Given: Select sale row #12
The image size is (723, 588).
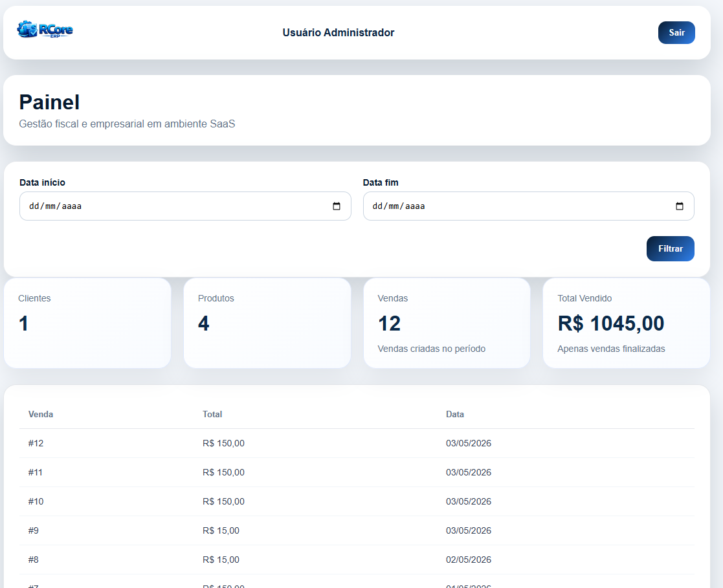Looking at the screenshot, I should click(357, 443).
